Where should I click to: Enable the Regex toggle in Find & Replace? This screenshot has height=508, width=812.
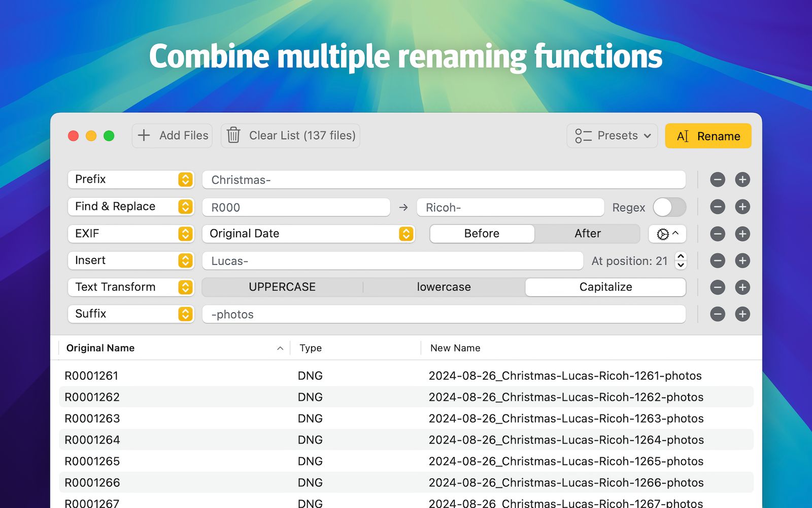click(669, 207)
